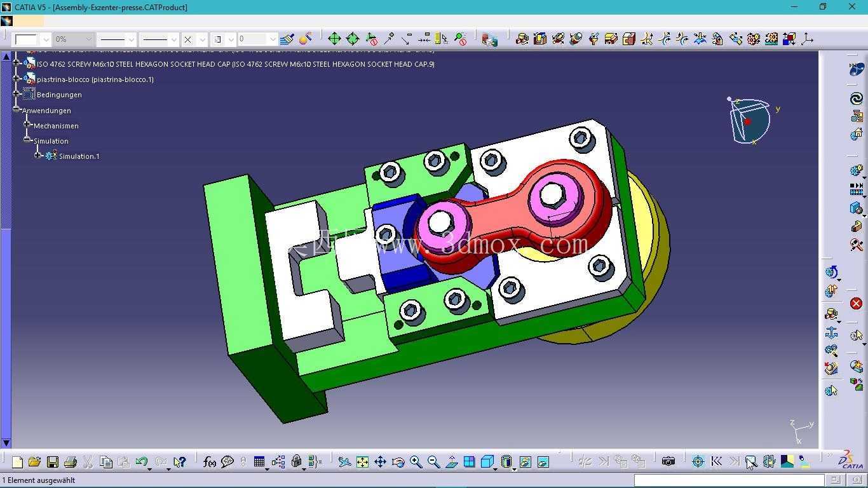868x488 pixels.
Task: Expand the piastrina-blocco tree node
Action: tap(17, 79)
